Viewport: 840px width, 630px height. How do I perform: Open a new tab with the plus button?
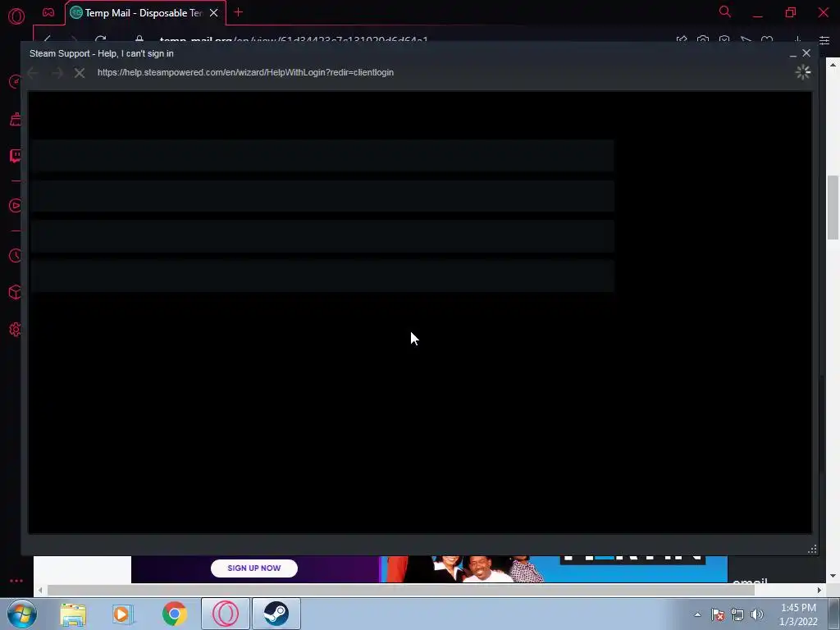[239, 12]
